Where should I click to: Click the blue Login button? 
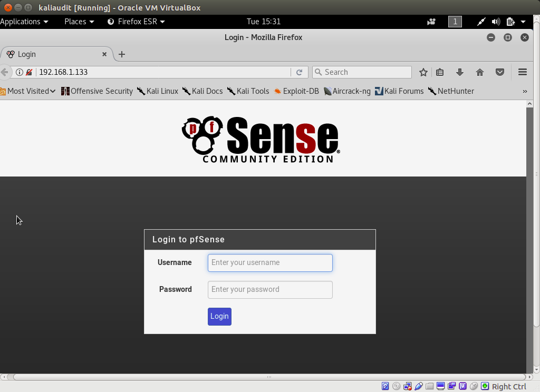point(219,317)
